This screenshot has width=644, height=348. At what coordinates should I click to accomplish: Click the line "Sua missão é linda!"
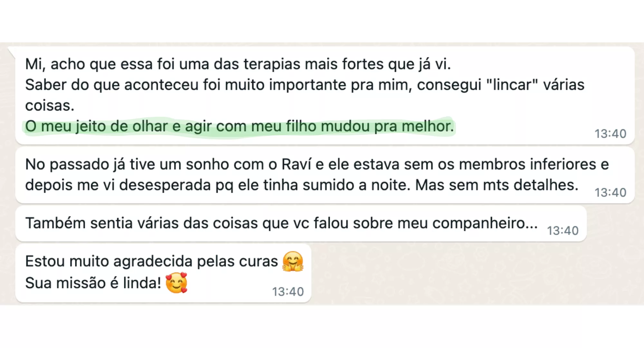pyautogui.click(x=93, y=283)
